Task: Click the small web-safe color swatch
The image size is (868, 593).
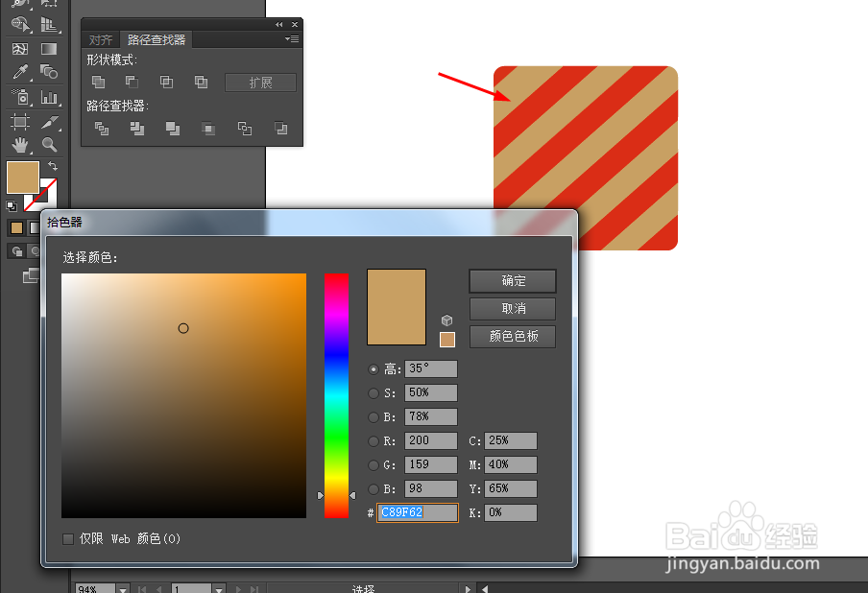Action: click(447, 340)
